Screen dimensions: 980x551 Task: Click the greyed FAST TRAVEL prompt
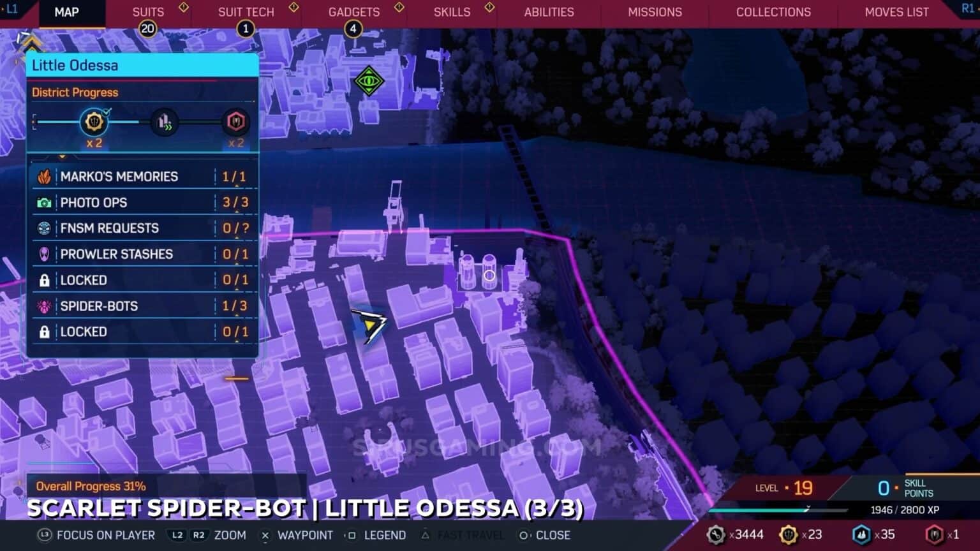[x=463, y=535]
